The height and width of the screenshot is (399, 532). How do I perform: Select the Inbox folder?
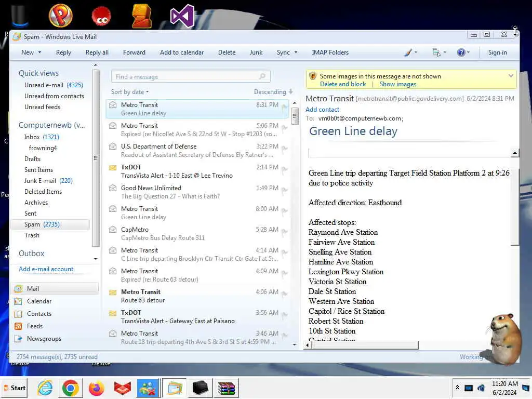click(42, 137)
